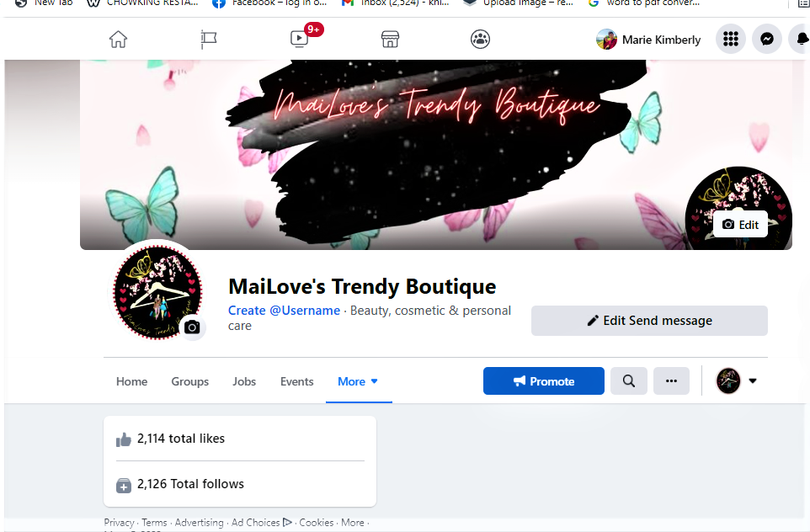Go to Facebook Home icon
This screenshot has width=810, height=532.
118,40
